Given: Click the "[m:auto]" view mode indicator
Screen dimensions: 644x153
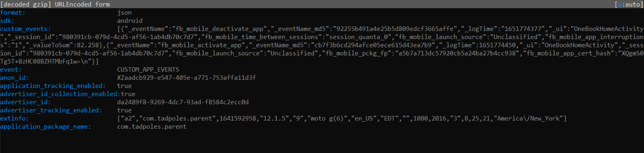Looking at the screenshot, I should coord(629,4).
